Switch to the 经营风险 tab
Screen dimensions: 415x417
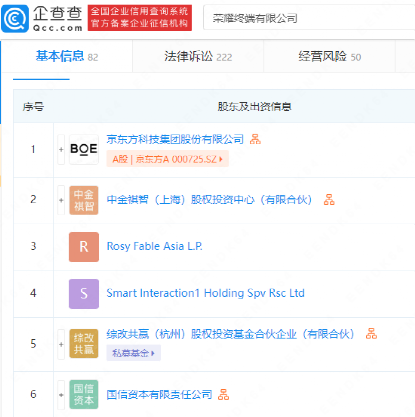pos(329,56)
